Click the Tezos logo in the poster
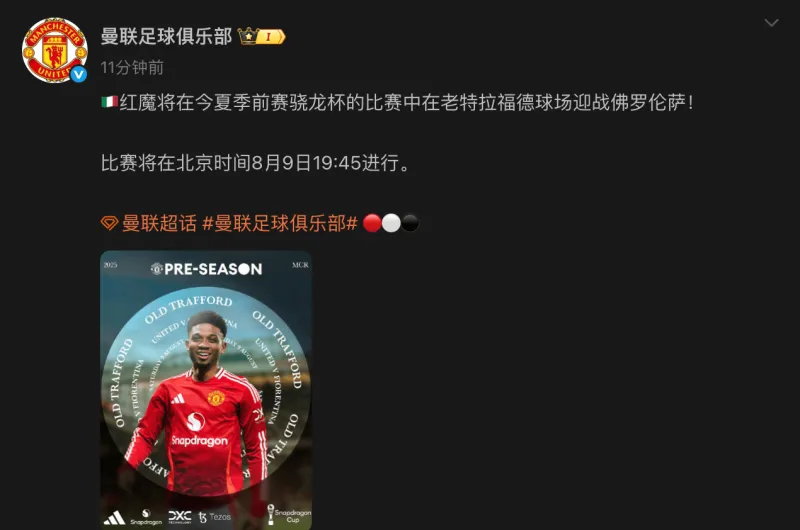800x530 pixels. click(215, 517)
